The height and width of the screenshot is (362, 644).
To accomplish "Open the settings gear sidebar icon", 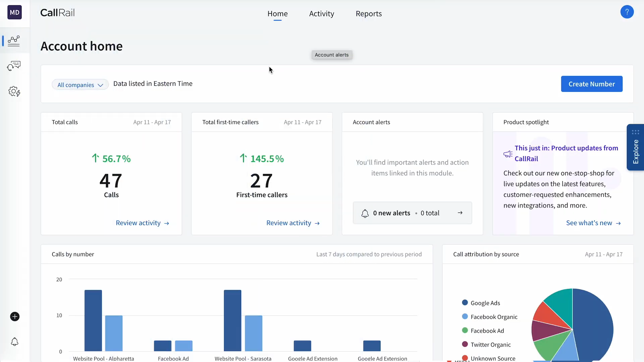I will pyautogui.click(x=14, y=91).
